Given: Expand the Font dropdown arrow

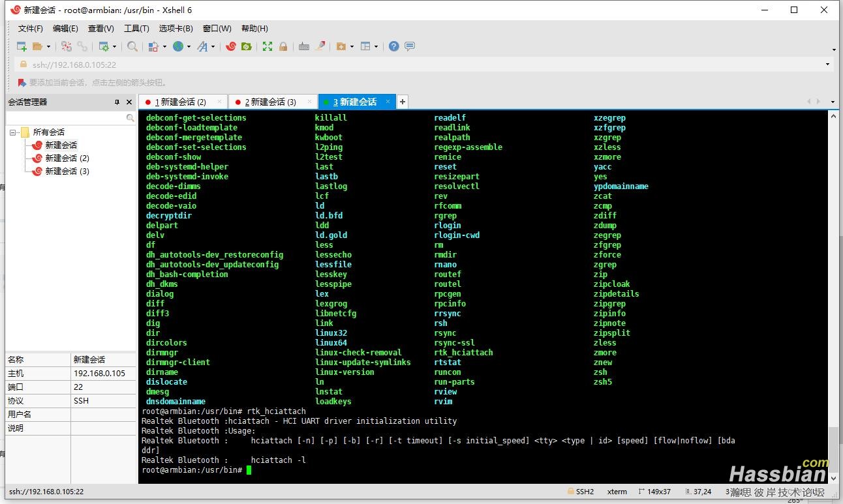Looking at the screenshot, I should (213, 46).
